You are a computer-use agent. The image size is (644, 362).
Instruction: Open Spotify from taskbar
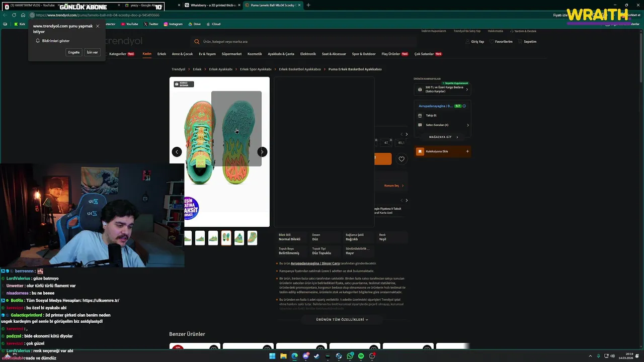pyautogui.click(x=361, y=356)
